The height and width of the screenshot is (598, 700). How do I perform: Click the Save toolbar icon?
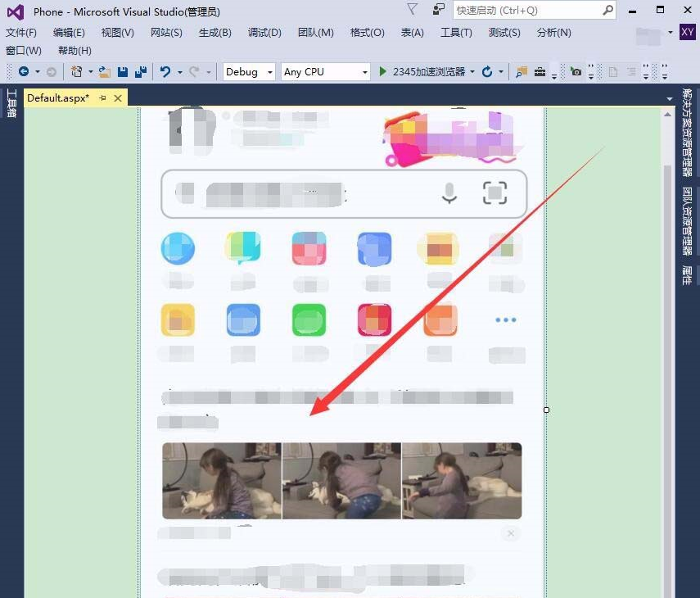tap(123, 73)
